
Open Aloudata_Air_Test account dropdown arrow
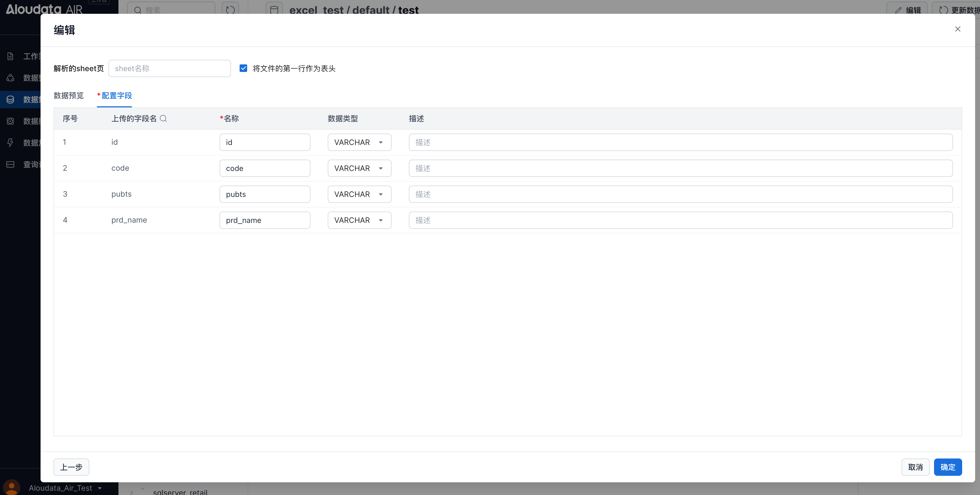(x=100, y=488)
